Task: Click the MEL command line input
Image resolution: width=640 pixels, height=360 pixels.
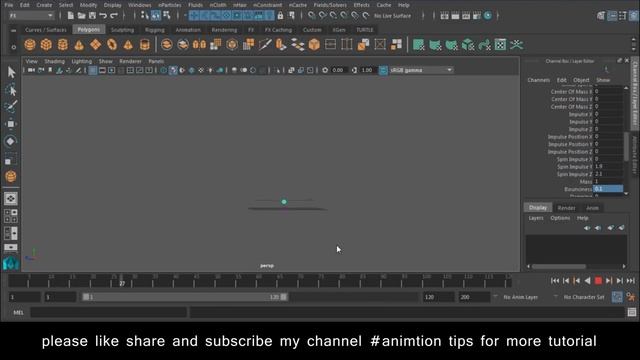Action: (109, 313)
